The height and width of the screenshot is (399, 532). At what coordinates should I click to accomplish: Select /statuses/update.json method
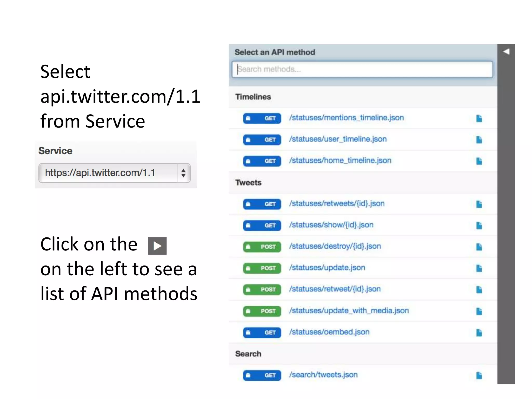(327, 268)
